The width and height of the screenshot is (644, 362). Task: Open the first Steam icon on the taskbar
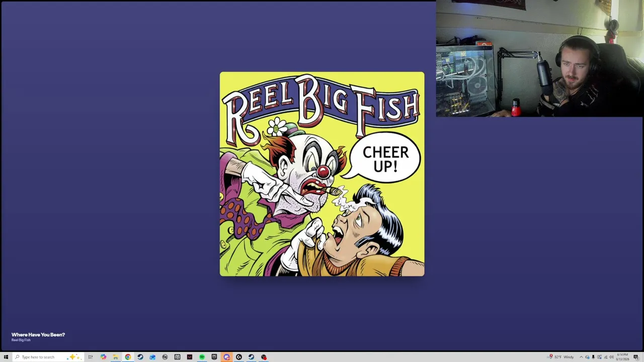point(140,357)
